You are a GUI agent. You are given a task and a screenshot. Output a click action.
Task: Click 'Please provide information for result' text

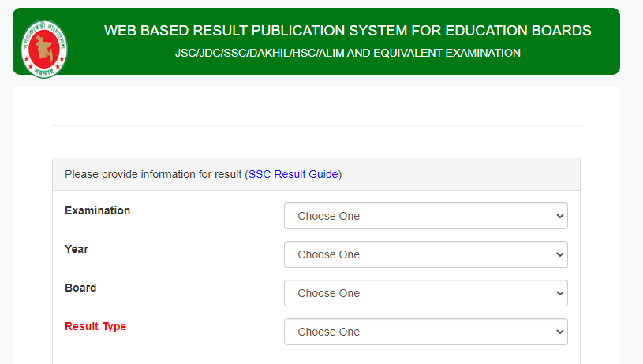point(153,174)
